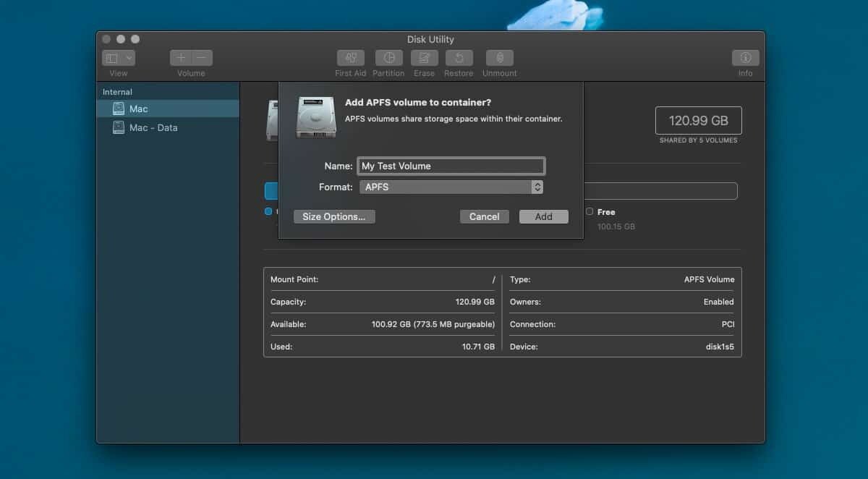Image resolution: width=868 pixels, height=479 pixels.
Task: Select the Restore toolbar icon
Action: 459,58
